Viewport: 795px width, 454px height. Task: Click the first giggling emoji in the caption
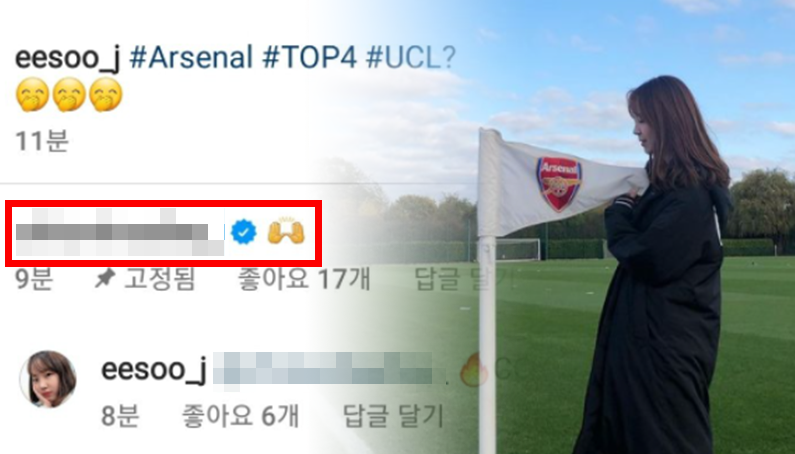tap(32, 95)
